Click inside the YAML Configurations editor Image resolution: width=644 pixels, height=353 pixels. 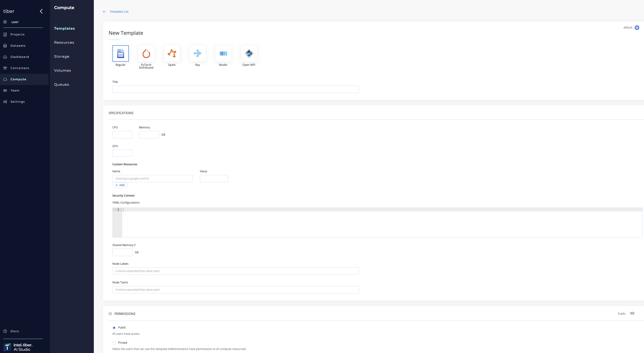coord(378,222)
